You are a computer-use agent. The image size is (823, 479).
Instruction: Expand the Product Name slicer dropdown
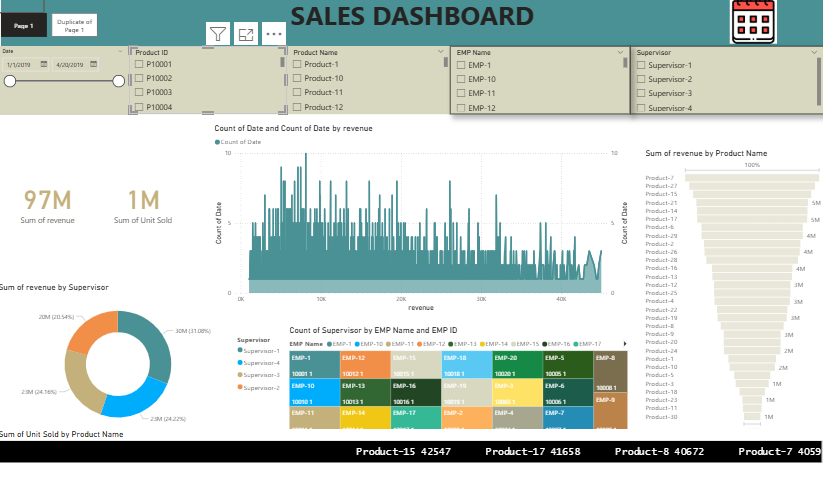pyautogui.click(x=441, y=52)
